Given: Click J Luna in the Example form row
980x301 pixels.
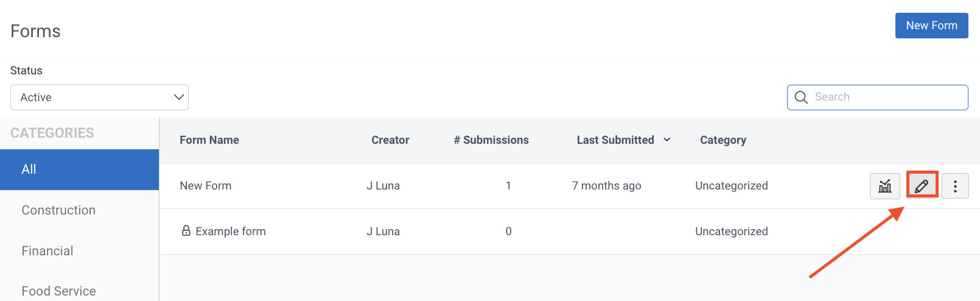Looking at the screenshot, I should 383,232.
